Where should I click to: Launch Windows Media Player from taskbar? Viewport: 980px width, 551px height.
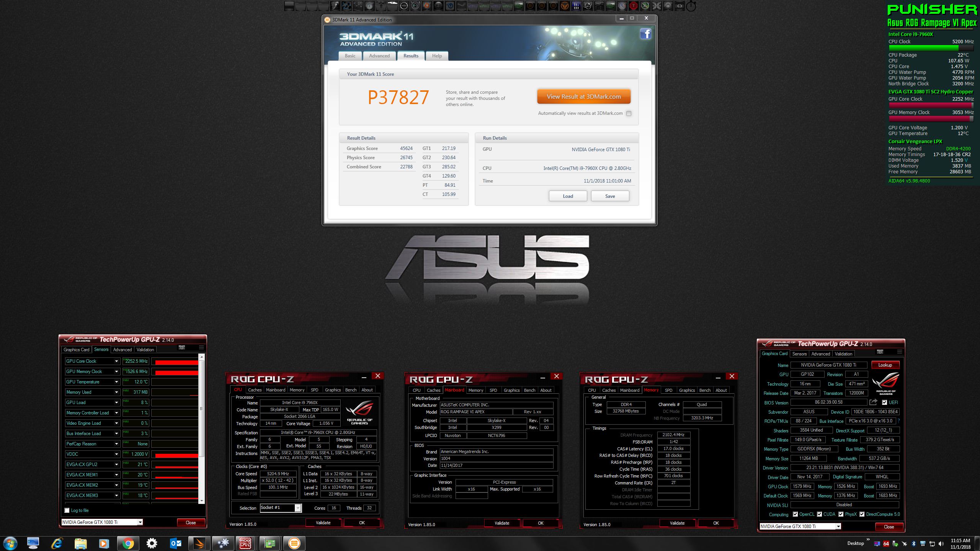pyautogui.click(x=104, y=543)
